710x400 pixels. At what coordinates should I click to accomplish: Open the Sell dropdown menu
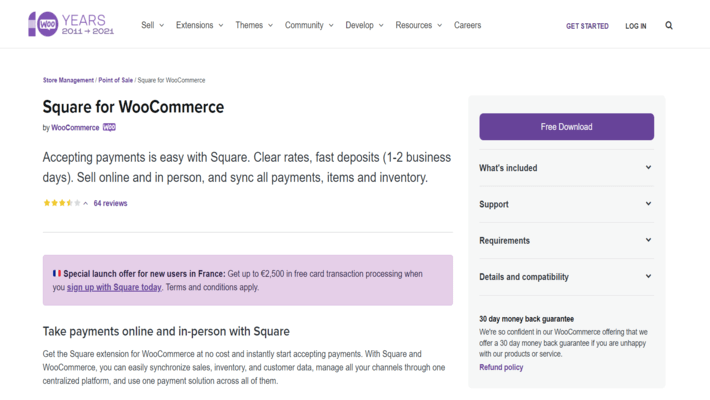[152, 26]
